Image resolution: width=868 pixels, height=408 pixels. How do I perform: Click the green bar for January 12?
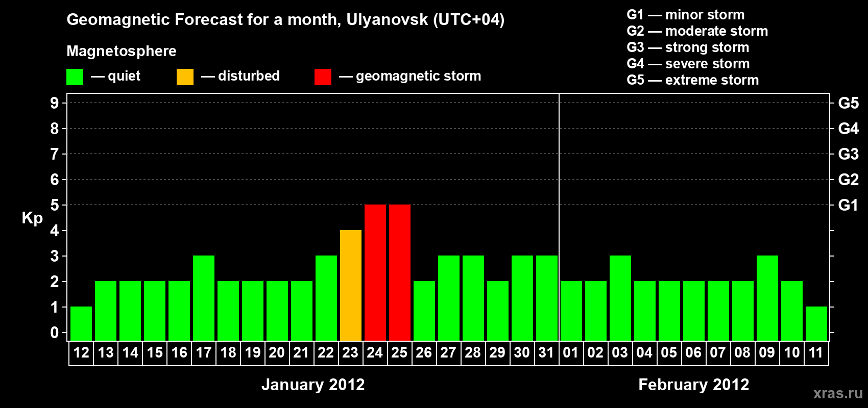[x=81, y=323]
